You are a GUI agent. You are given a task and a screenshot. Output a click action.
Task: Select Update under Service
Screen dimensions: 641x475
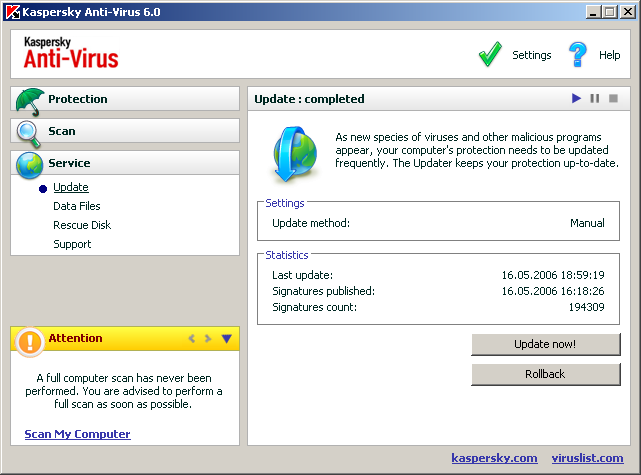click(71, 187)
